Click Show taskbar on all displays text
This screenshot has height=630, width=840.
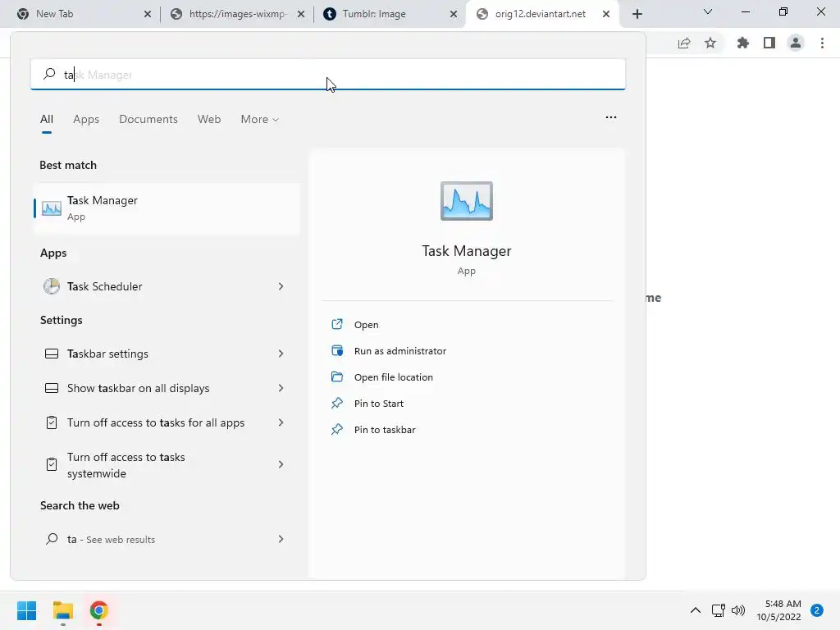click(x=138, y=388)
